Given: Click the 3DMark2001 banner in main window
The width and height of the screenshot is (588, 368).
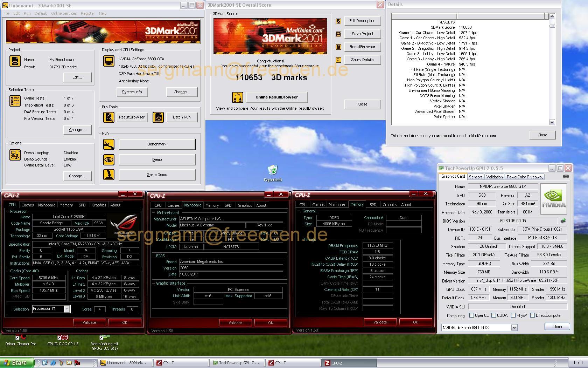Looking at the screenshot, I should [103, 32].
